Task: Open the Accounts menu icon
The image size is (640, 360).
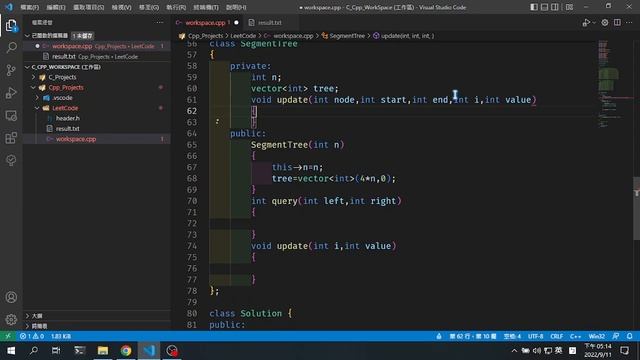Action: (11, 297)
